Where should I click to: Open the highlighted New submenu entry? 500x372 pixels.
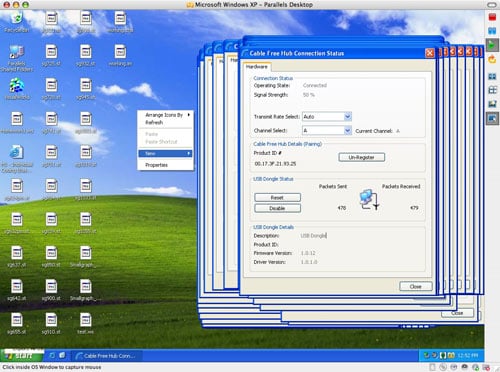(x=165, y=153)
